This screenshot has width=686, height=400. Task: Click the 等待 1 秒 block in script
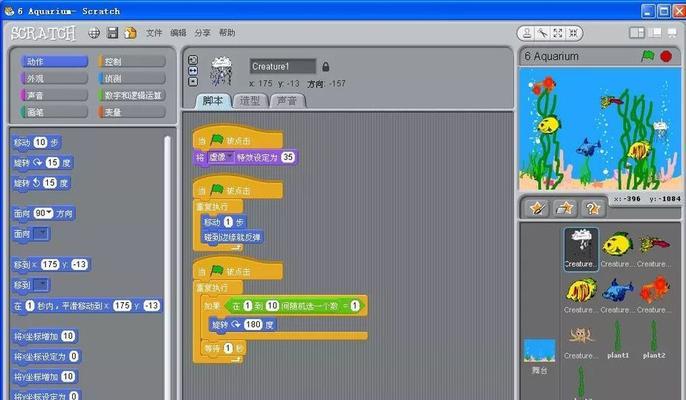click(x=224, y=348)
